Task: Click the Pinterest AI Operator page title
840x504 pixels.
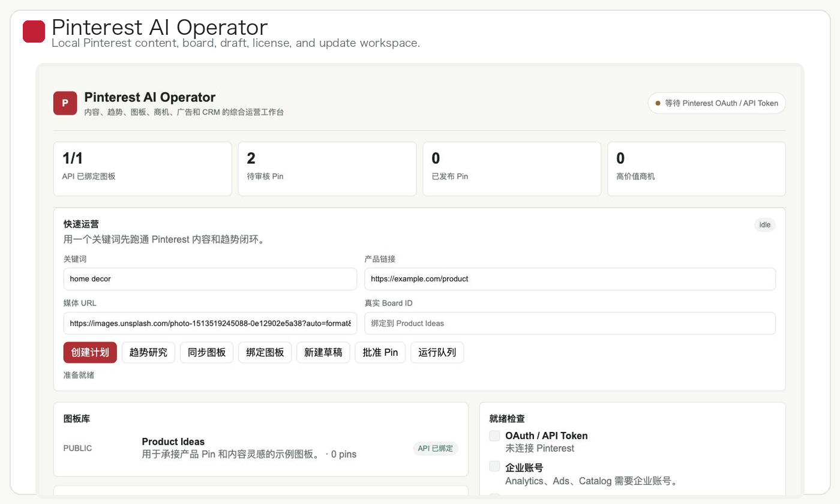Action: [160, 28]
